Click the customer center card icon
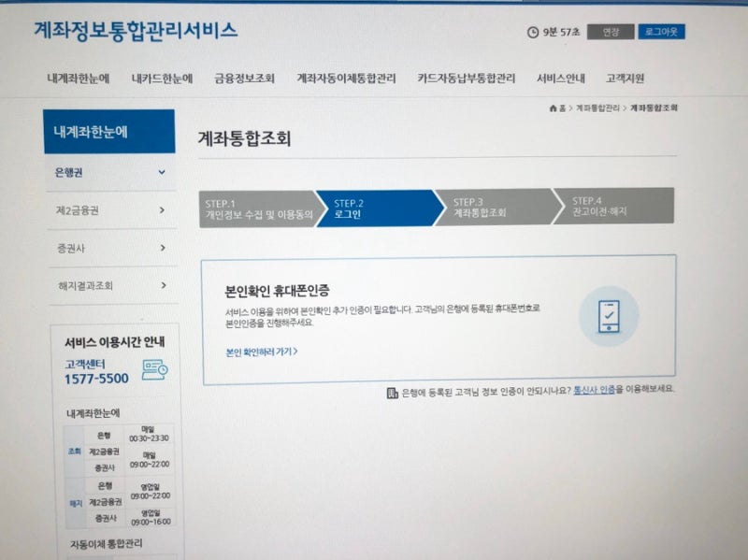The width and height of the screenshot is (748, 560). (154, 370)
